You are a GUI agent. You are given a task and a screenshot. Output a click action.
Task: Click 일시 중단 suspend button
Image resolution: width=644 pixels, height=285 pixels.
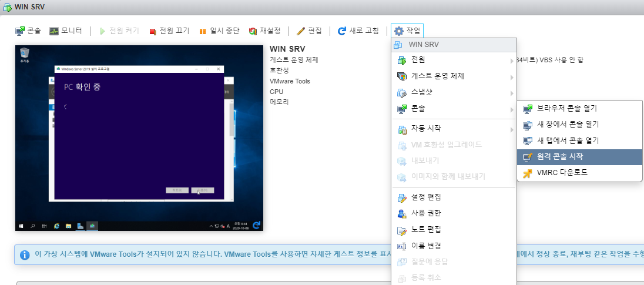coord(219,31)
